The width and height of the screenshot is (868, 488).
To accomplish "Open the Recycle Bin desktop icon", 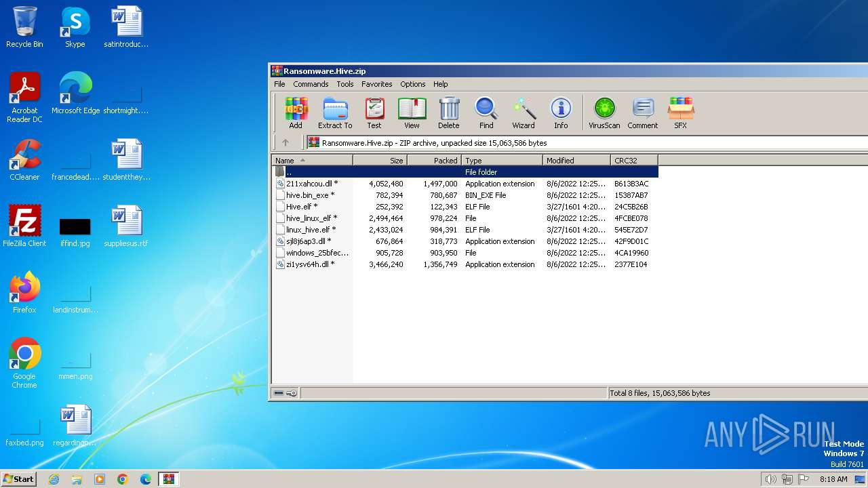I will pos(24,27).
